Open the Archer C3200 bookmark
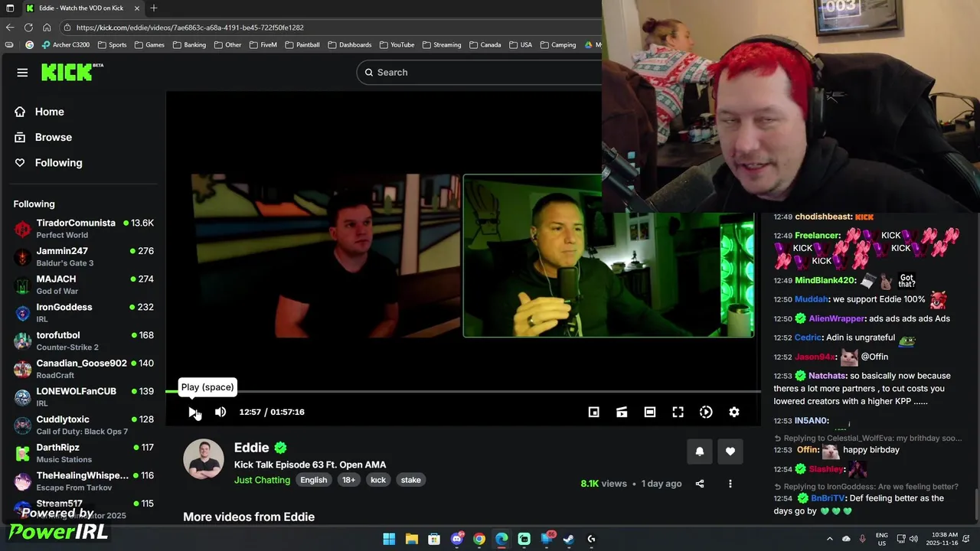 [x=65, y=44]
